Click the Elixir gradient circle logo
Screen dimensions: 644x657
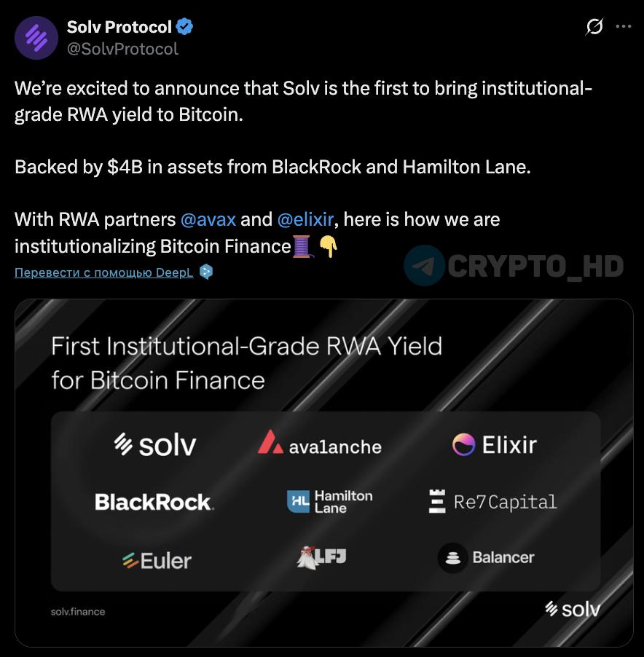[x=463, y=444]
